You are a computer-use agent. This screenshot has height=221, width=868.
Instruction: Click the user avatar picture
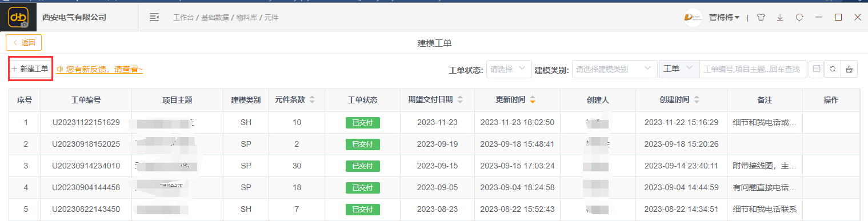tap(693, 17)
